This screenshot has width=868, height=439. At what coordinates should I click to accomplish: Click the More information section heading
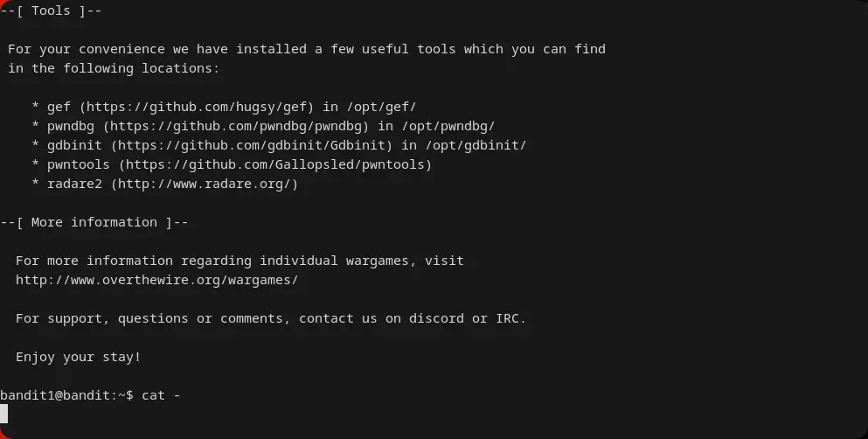pos(94,222)
